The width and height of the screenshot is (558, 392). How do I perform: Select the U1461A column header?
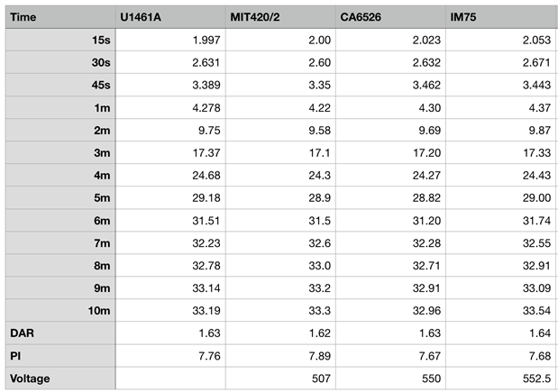click(x=170, y=17)
